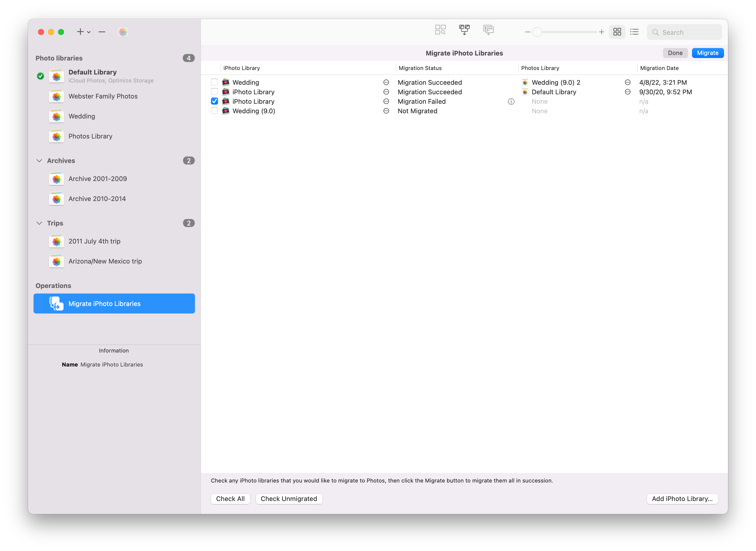The image size is (756, 551).
Task: Sort by Migration Status column header
Action: 457,68
